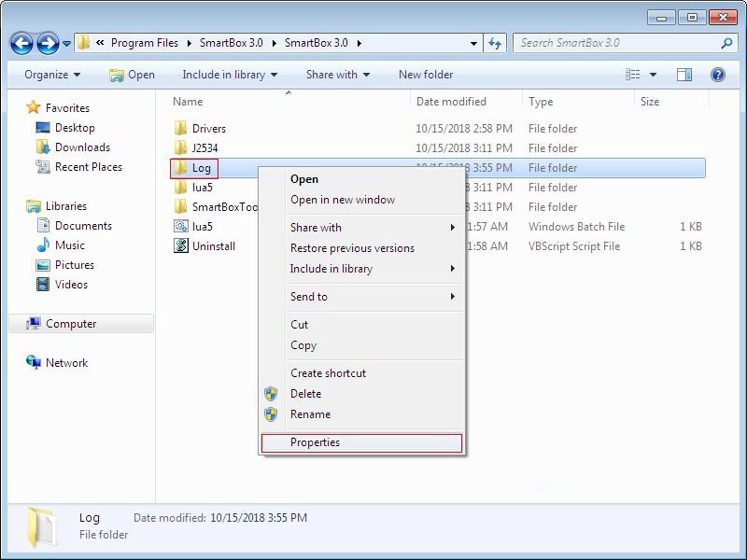Click the Back navigation arrow

tap(21, 43)
